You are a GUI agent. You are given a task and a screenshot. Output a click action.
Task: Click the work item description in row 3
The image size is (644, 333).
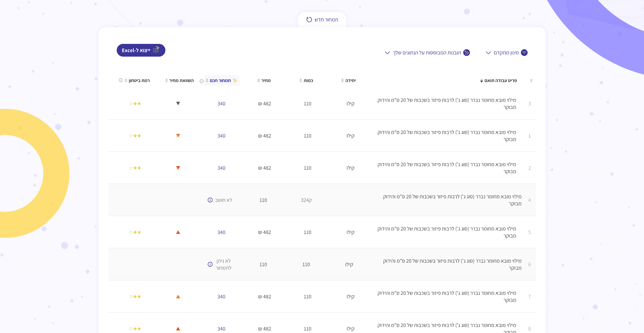tap(447, 104)
